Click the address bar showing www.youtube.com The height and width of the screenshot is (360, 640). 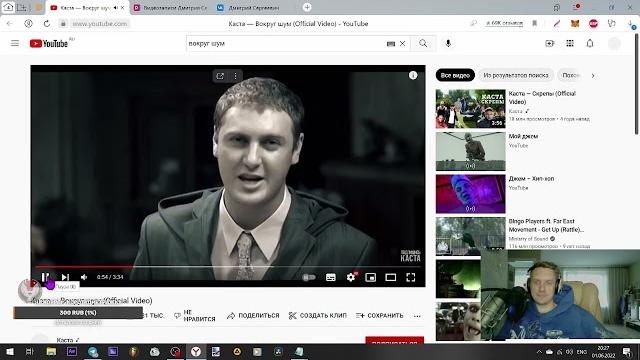[100, 24]
